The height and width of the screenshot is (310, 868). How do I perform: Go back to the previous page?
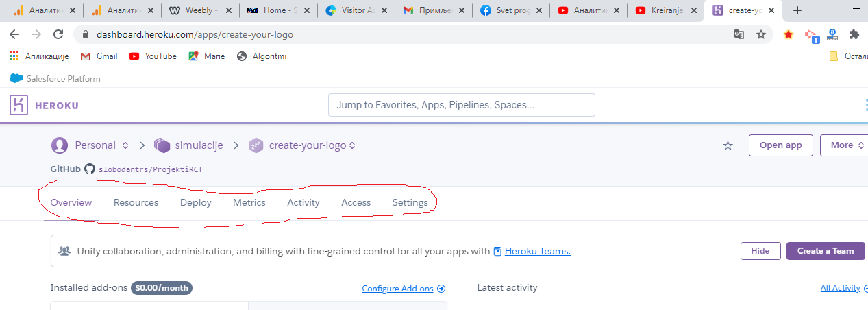click(14, 34)
